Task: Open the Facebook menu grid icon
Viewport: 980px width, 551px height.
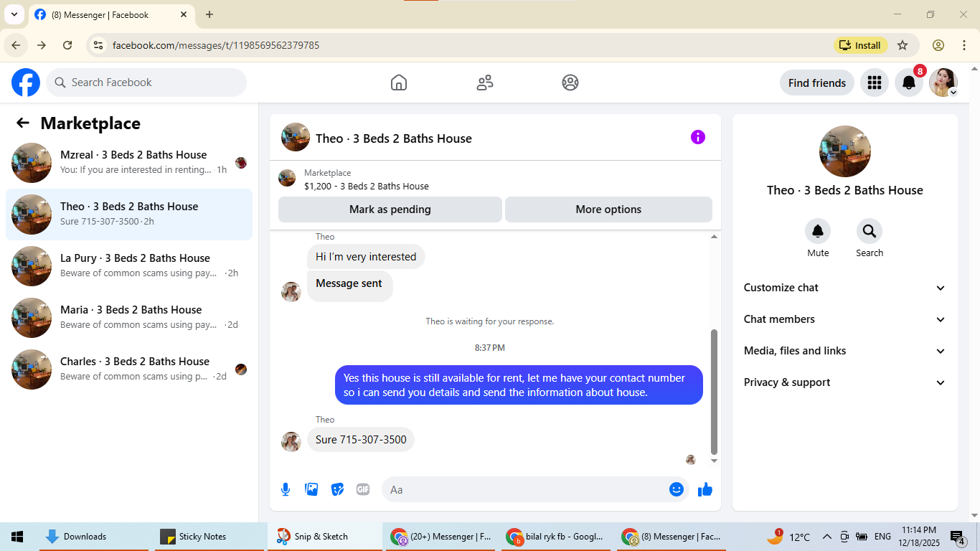Action: coord(874,83)
